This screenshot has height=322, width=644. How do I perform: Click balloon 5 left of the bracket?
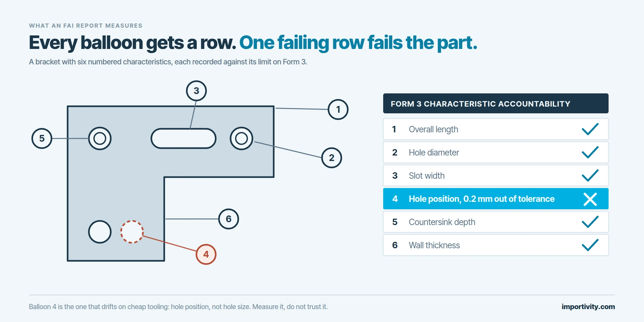click(x=42, y=138)
